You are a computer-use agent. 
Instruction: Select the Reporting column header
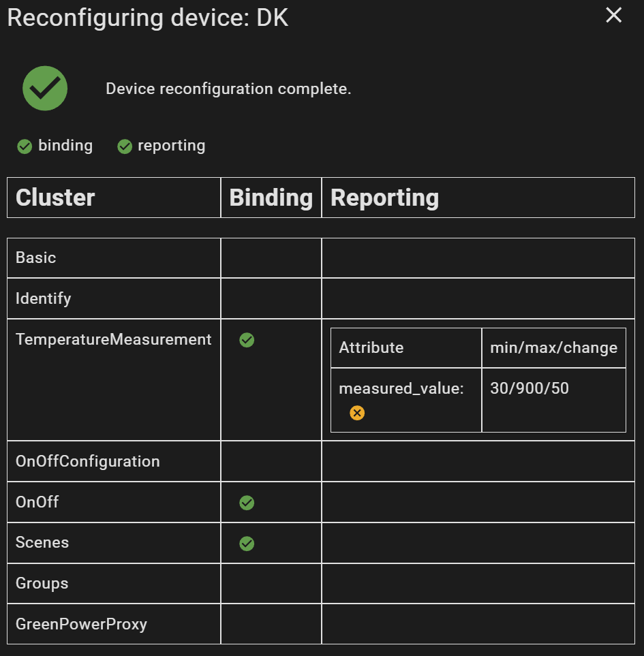pyautogui.click(x=384, y=198)
